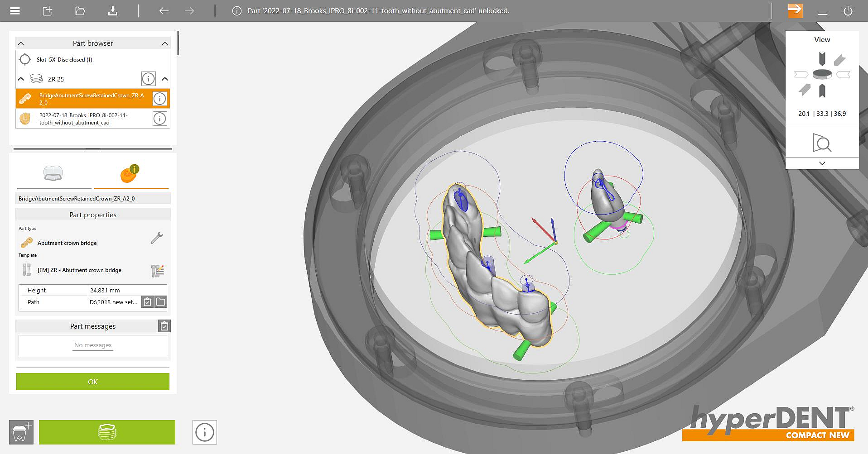Screen dimensions: 868x454
Task: Collapse Part browser with right chevron
Action: click(x=165, y=43)
